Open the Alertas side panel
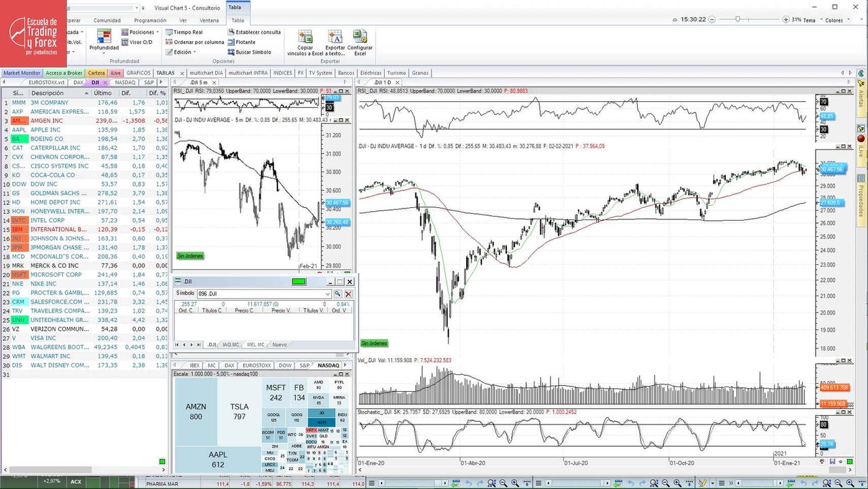The width and height of the screenshot is (868, 489). [861, 99]
